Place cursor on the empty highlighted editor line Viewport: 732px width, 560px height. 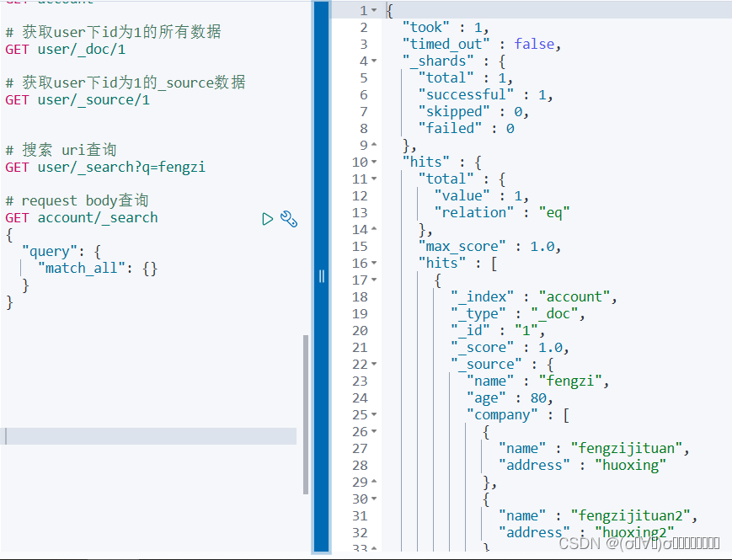149,436
